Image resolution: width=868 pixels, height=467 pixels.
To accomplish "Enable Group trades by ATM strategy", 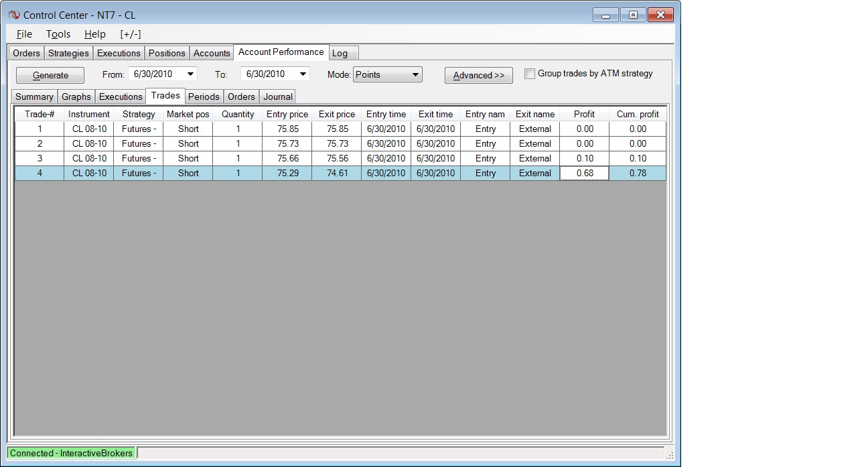I will tap(530, 74).
